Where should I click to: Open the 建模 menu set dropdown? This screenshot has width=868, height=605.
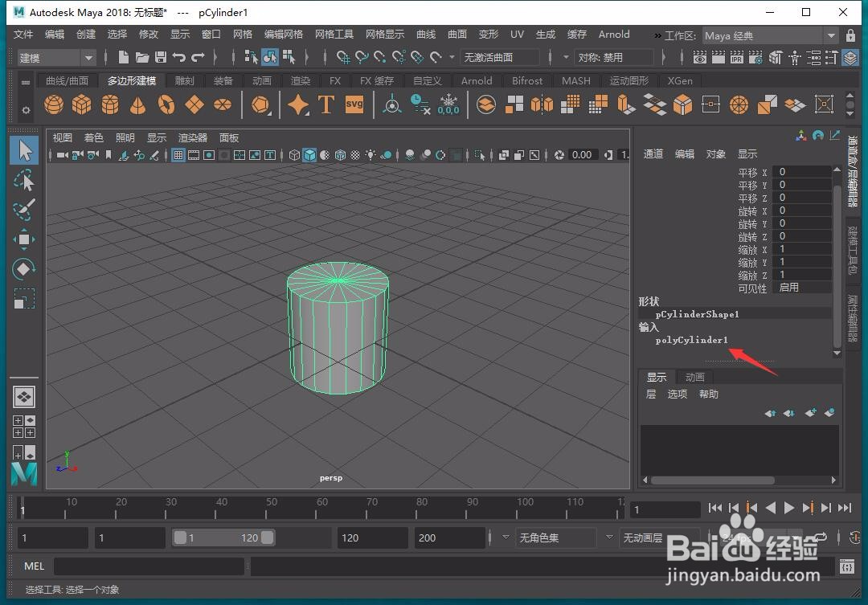click(x=55, y=58)
